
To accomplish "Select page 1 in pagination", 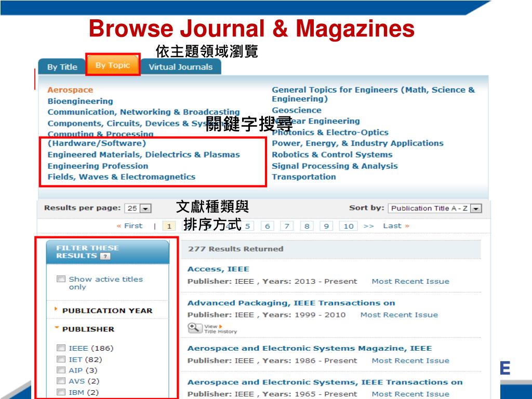I will point(169,226).
